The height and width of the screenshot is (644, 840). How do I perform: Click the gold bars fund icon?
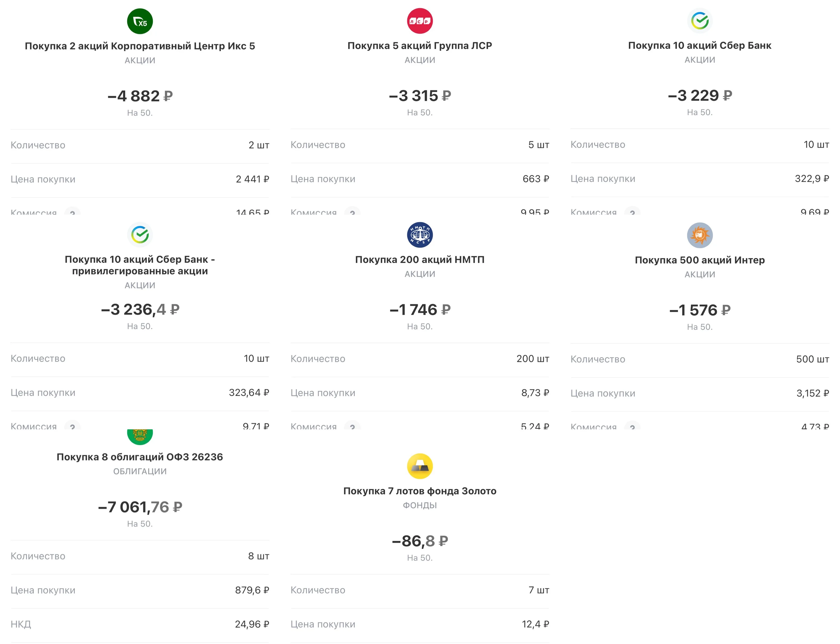[420, 466]
